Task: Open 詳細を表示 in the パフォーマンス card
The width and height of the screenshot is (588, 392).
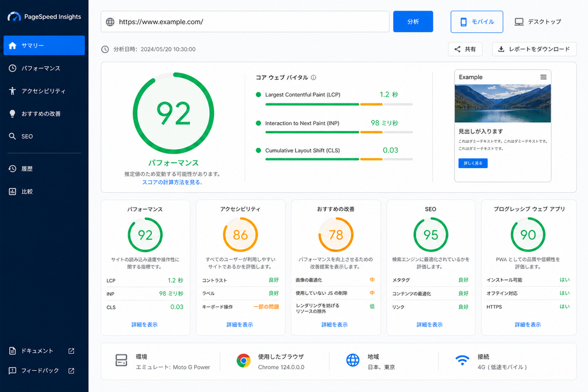Action: click(x=145, y=324)
